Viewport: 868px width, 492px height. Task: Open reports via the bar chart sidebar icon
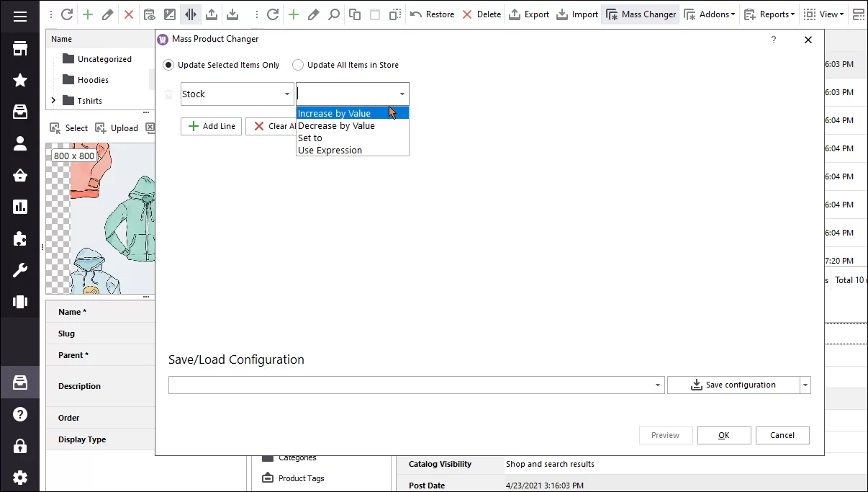coord(19,207)
